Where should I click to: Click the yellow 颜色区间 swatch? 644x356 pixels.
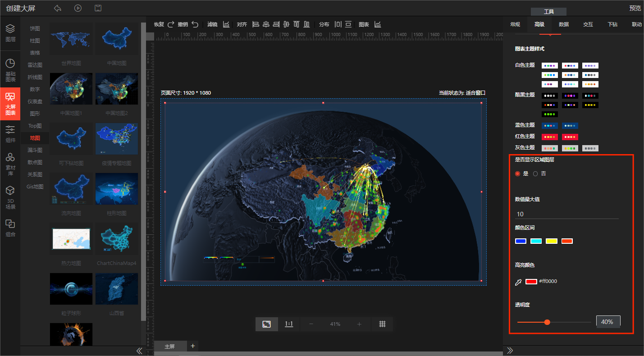pos(552,241)
